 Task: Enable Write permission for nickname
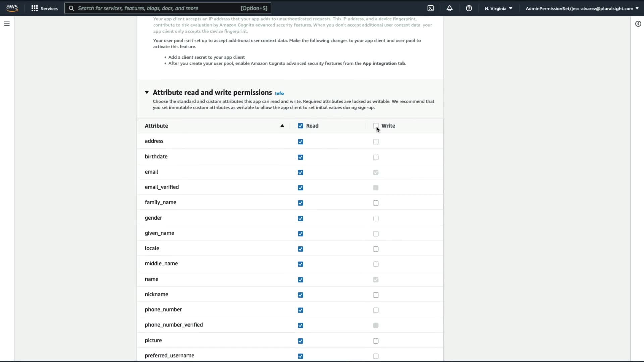click(376, 295)
